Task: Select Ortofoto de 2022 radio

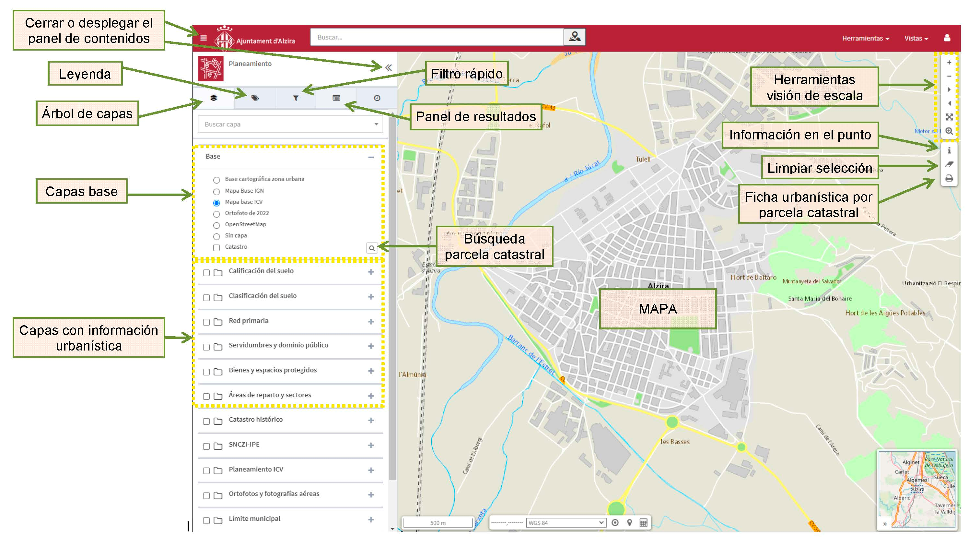Action: (216, 214)
